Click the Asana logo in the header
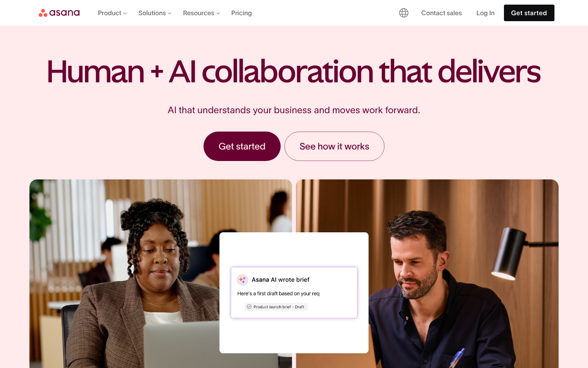Screen dimensions: 588x368 tap(59, 13)
